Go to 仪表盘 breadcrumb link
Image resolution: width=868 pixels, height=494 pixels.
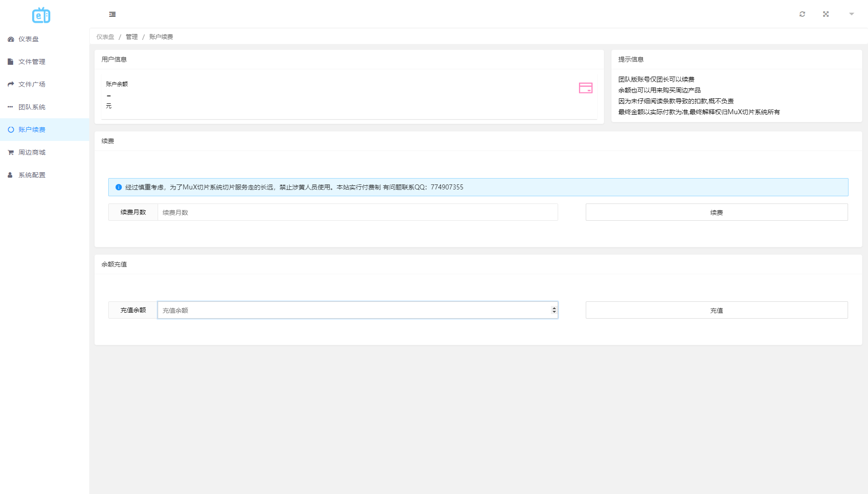click(x=105, y=37)
